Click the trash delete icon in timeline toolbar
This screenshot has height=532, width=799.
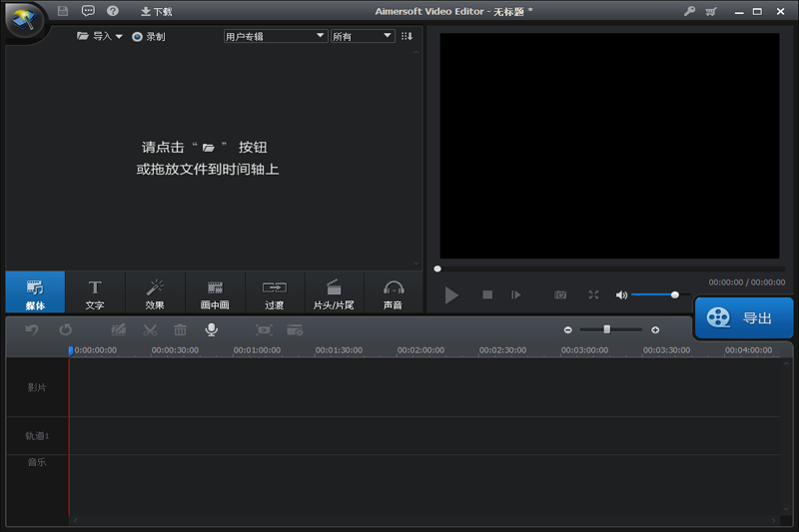(180, 329)
